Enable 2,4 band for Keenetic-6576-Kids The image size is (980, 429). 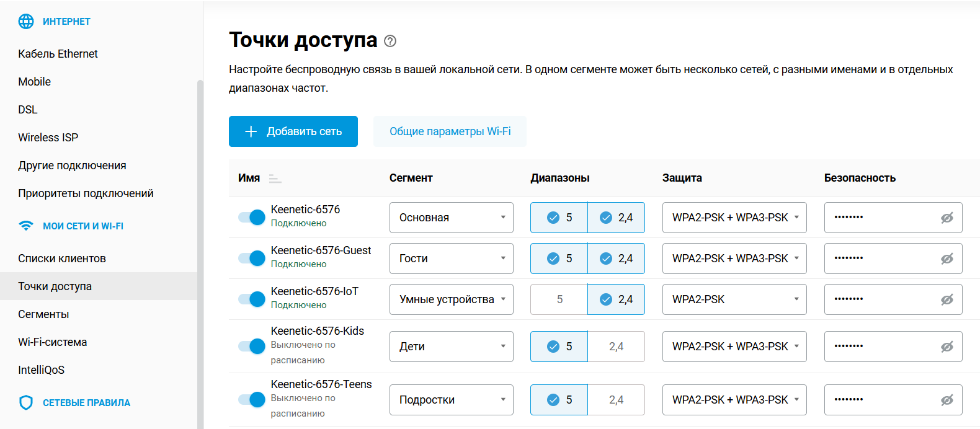[x=616, y=347]
